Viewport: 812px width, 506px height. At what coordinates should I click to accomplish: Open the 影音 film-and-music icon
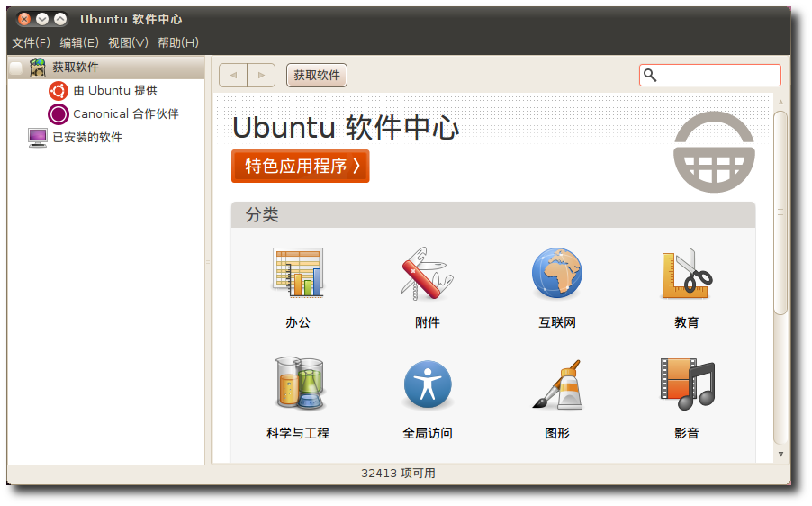(687, 384)
